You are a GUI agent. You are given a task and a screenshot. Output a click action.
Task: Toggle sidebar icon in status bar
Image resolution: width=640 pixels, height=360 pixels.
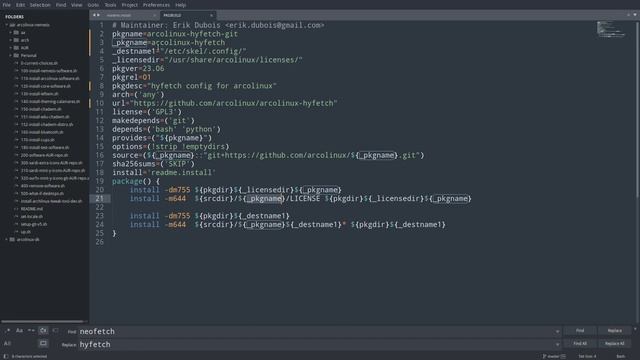coord(6,356)
